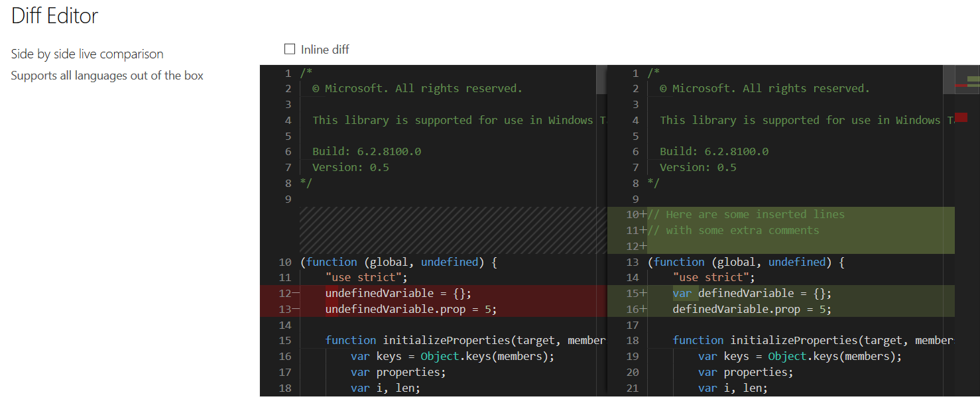Click the modified editor scrollbar thumb
The image size is (980, 413).
[x=948, y=80]
